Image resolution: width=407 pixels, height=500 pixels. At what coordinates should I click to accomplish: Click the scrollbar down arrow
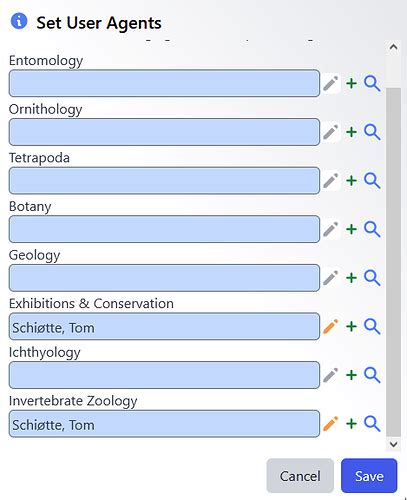pyautogui.click(x=393, y=444)
